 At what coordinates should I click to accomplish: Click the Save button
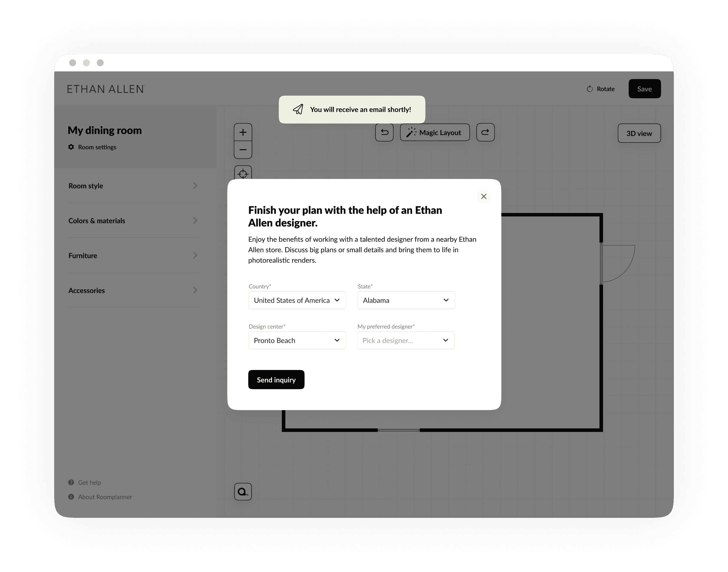(645, 89)
